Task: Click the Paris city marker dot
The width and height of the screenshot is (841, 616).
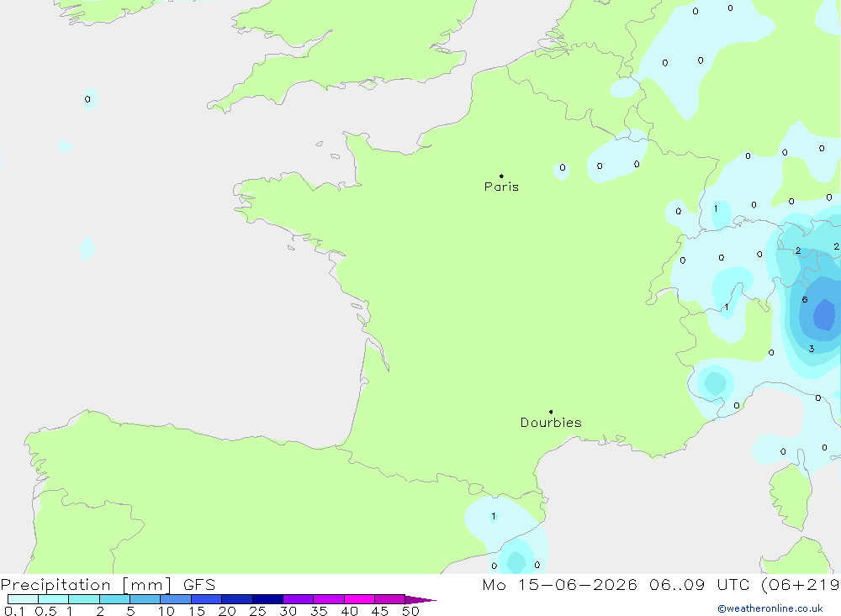Action: [501, 176]
